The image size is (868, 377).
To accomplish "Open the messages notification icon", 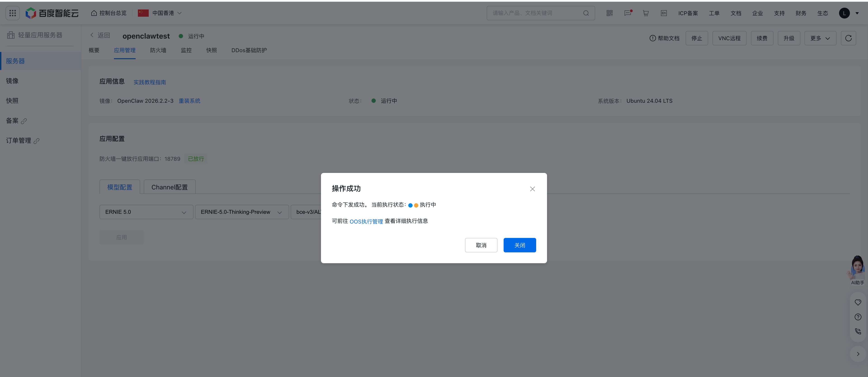I will coord(627,13).
